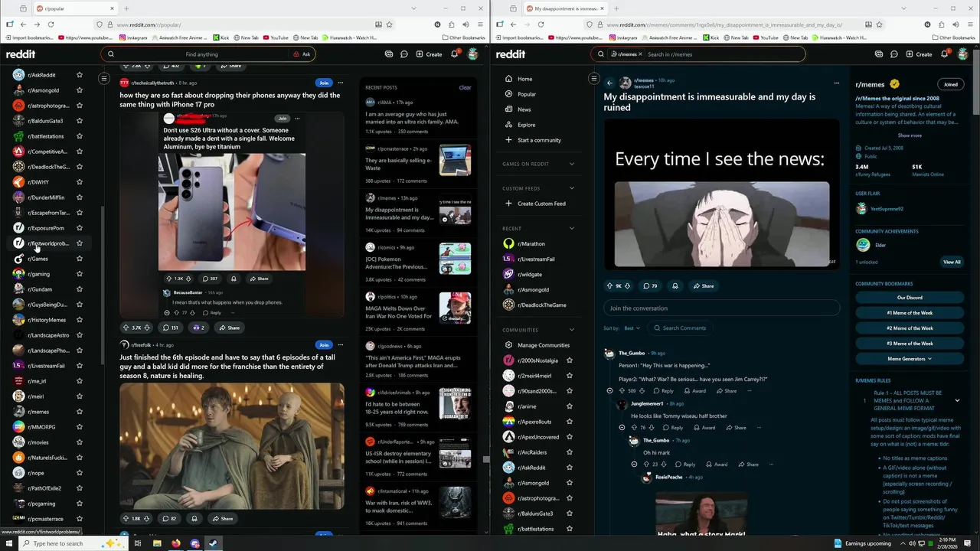
Task: Favorite r/anime star in right window sidebar
Action: click(569, 406)
